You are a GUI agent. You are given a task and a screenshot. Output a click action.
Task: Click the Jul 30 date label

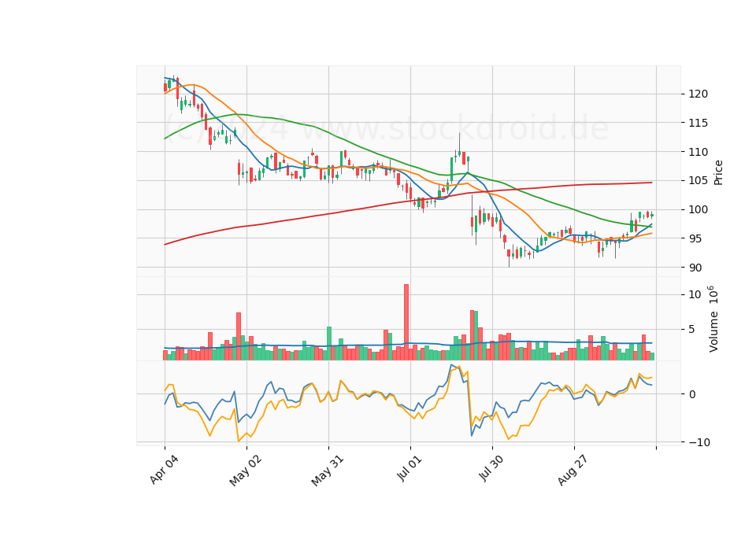point(491,469)
